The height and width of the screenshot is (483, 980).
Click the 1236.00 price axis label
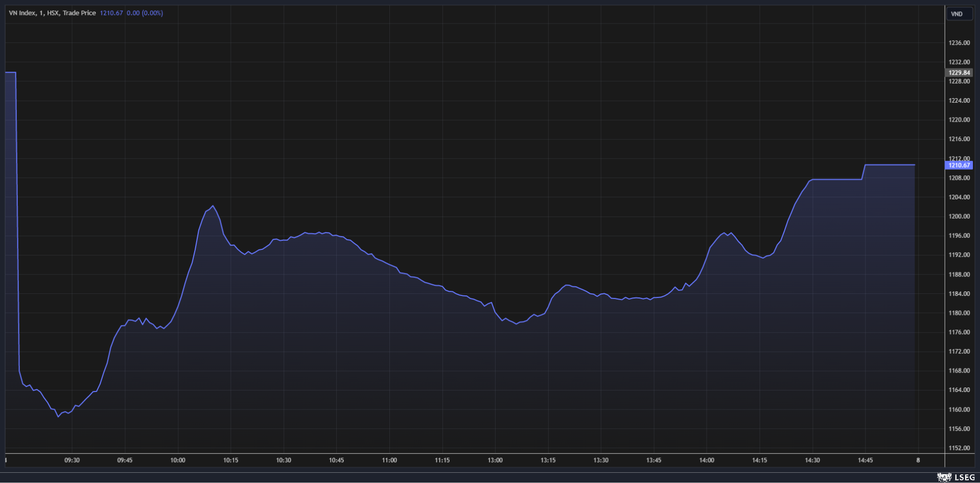959,43
